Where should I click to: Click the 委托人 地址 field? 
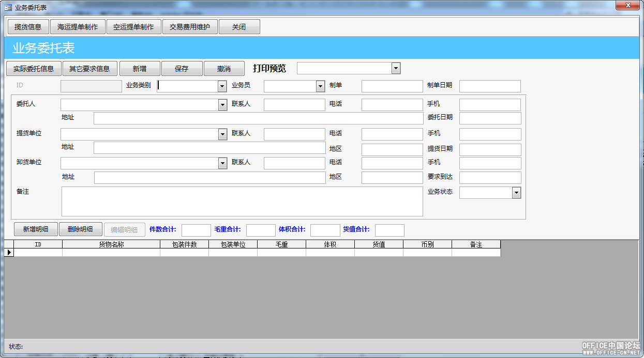(x=258, y=118)
